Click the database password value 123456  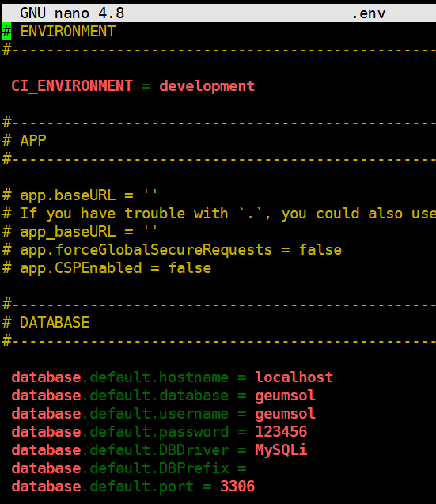tap(281, 432)
